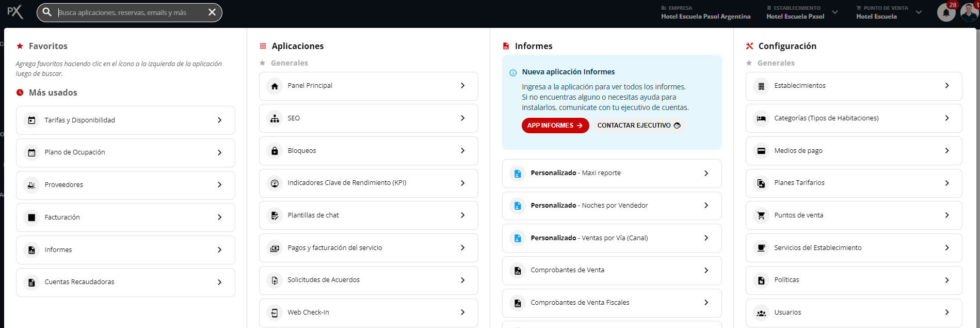This screenshot has height=328, width=980.
Task: Click the lock icon next to Bloqueos
Action: 275,151
